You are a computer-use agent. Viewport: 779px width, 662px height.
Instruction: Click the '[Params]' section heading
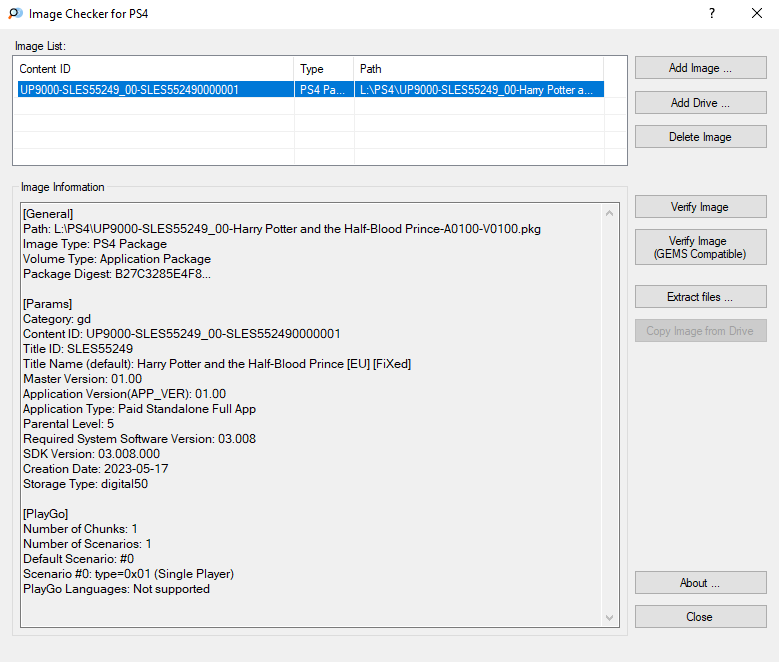click(47, 304)
